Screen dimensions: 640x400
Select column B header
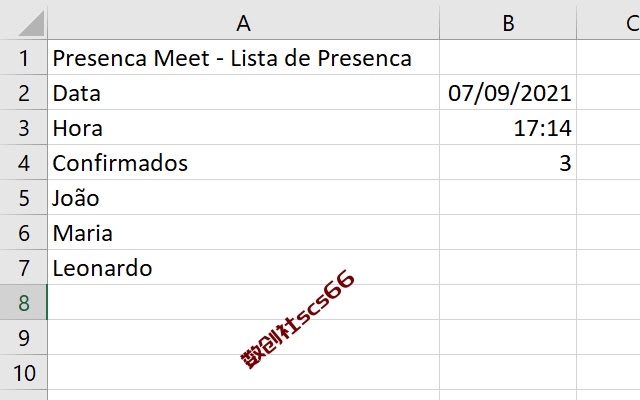tap(508, 22)
